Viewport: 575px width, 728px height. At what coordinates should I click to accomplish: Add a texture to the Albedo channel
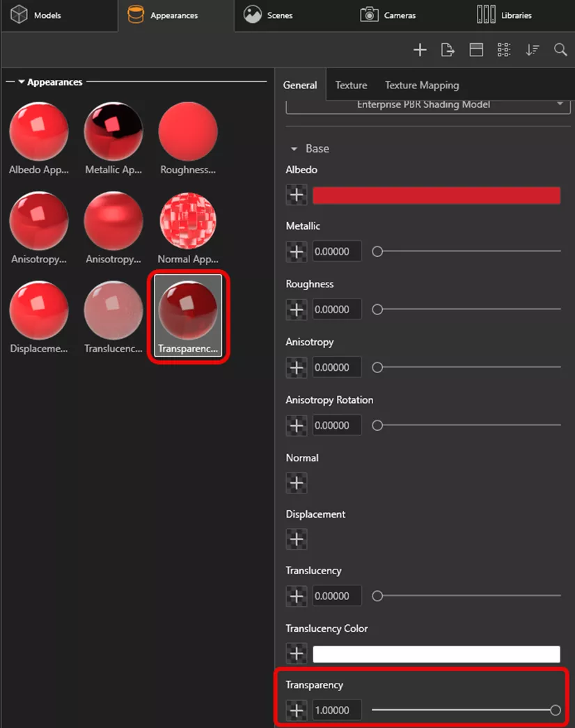point(296,194)
